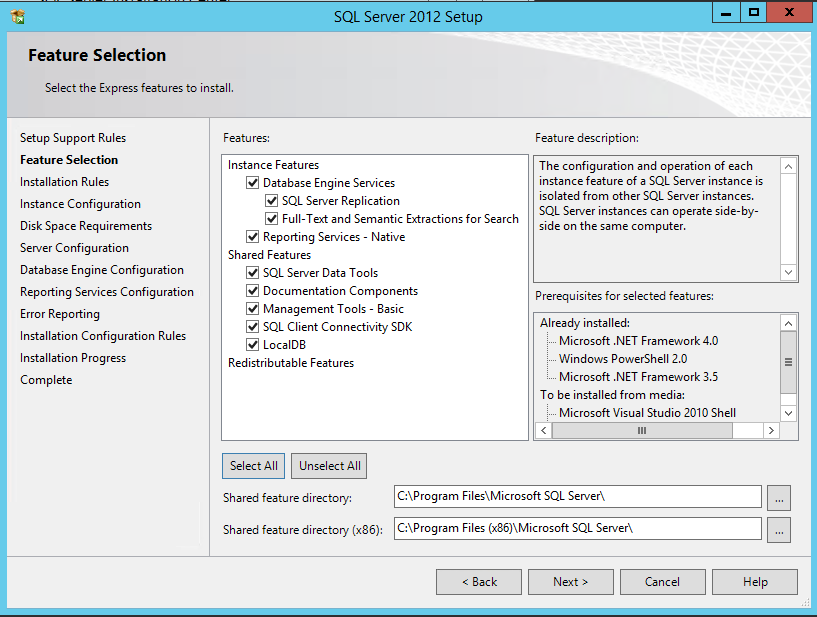
Task: Minimize the SQL Server 2012 Setup window
Action: [726, 13]
